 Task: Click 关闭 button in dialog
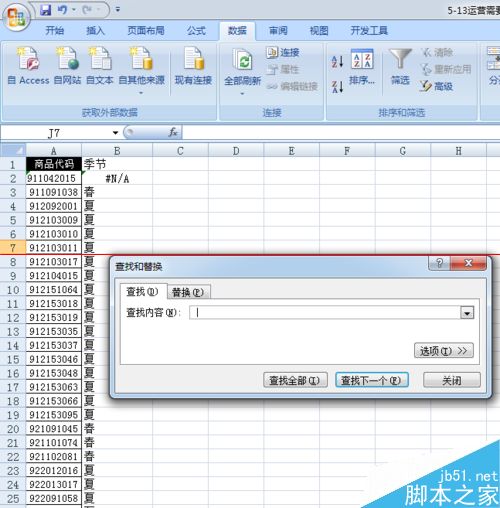point(452,380)
